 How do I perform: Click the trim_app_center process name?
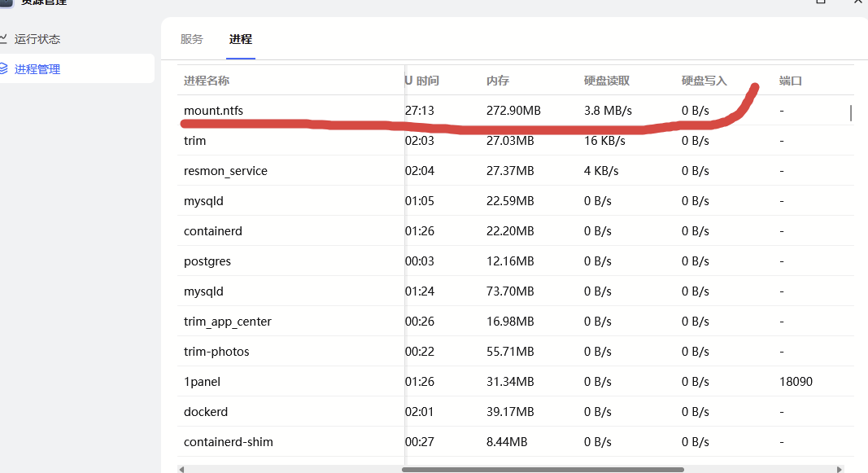pyautogui.click(x=228, y=322)
